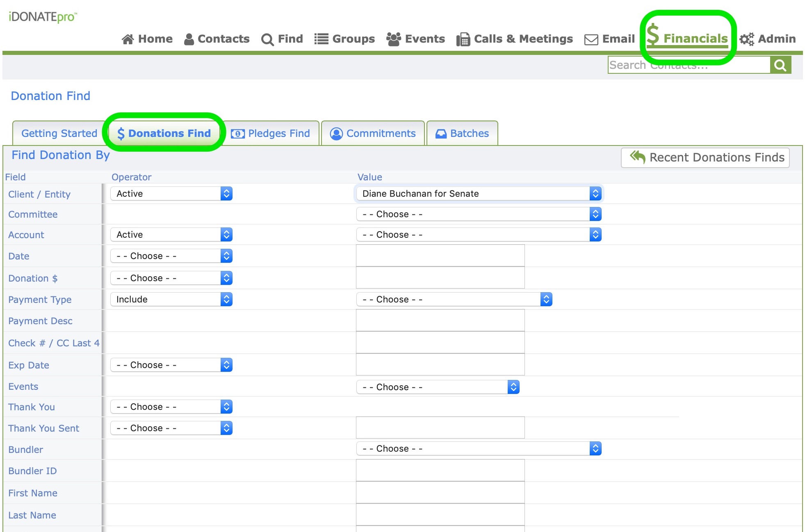Click the Events people icon
The image size is (805, 532).
click(394, 39)
